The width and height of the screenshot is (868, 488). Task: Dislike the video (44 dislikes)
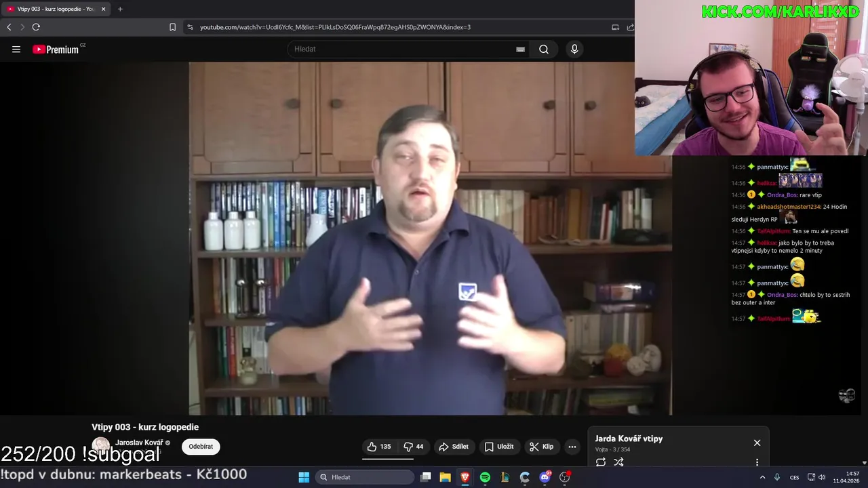413,447
